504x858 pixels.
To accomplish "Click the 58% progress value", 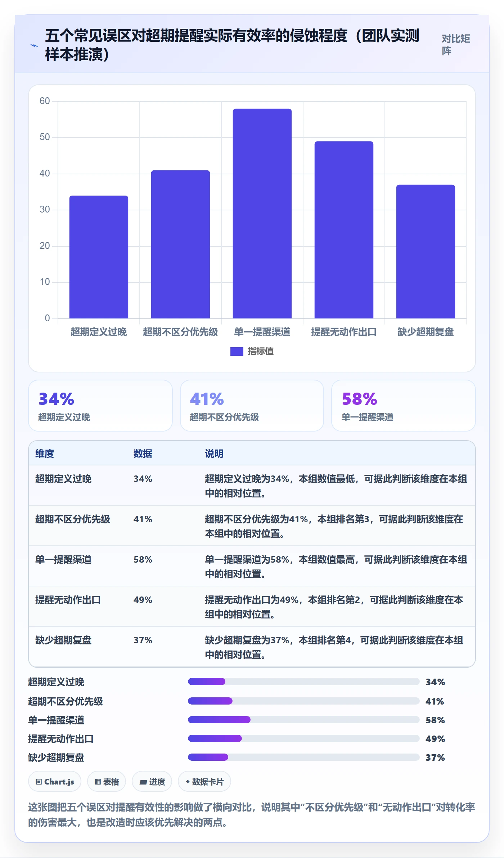I will (435, 720).
